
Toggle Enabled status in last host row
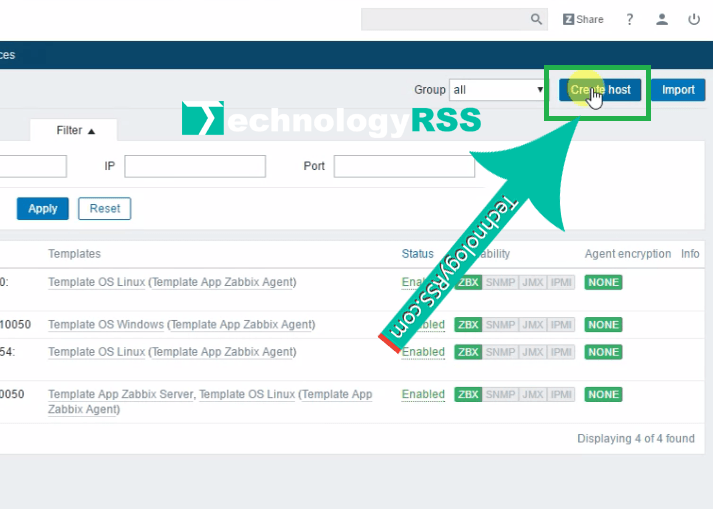click(423, 394)
